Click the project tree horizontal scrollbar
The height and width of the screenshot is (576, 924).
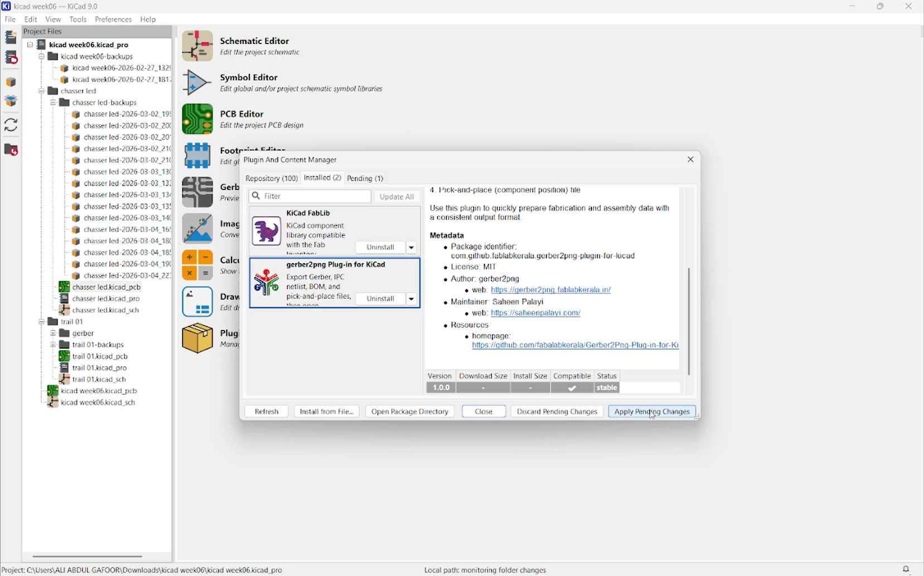click(x=87, y=556)
